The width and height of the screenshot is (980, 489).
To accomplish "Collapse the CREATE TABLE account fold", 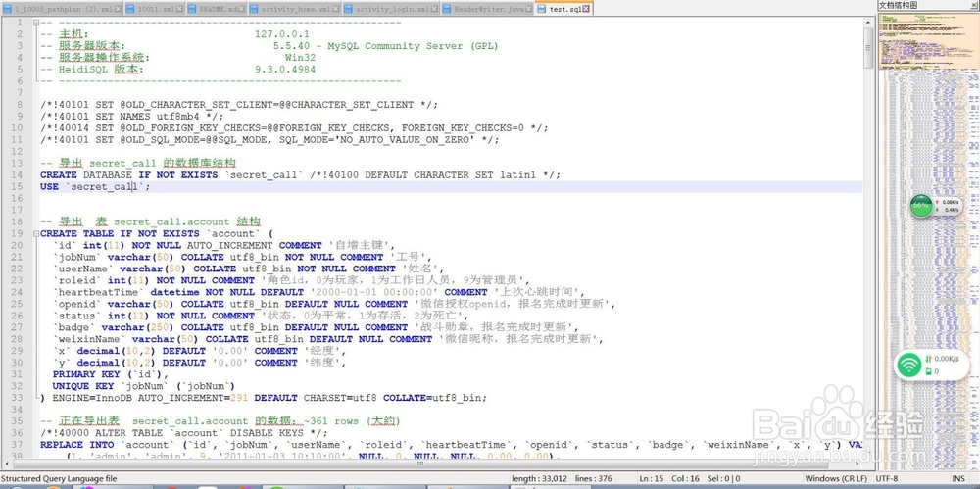I will coord(35,234).
